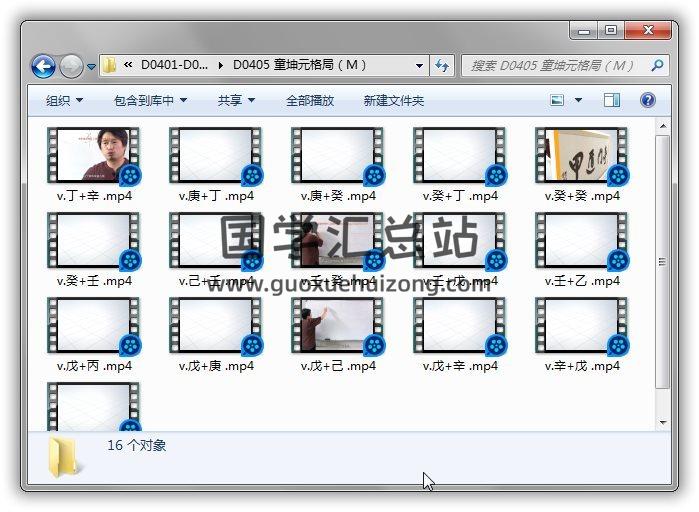
Task: Click the magnifier icon in search box
Action: pyautogui.click(x=657, y=66)
